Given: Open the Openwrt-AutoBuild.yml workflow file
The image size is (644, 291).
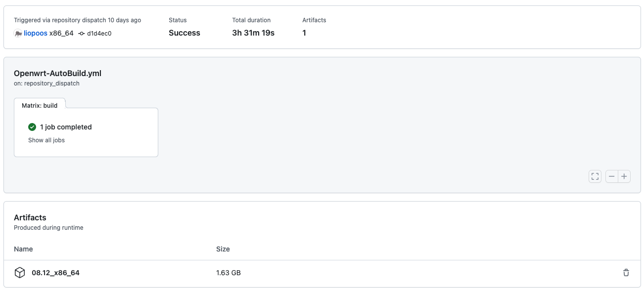Looking at the screenshot, I should 58,73.
